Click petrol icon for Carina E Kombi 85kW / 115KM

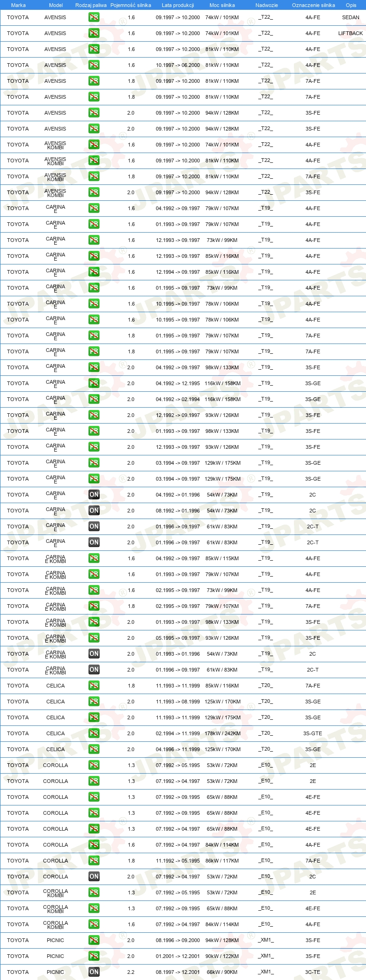pos(94,558)
